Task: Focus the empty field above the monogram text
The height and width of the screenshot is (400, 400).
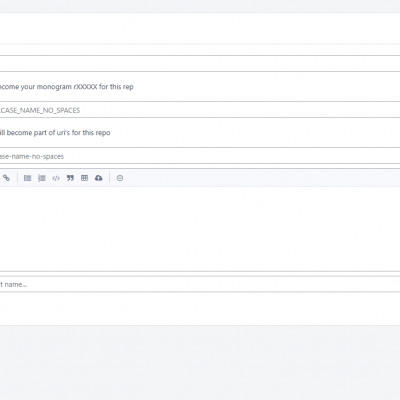Action: tap(200, 64)
